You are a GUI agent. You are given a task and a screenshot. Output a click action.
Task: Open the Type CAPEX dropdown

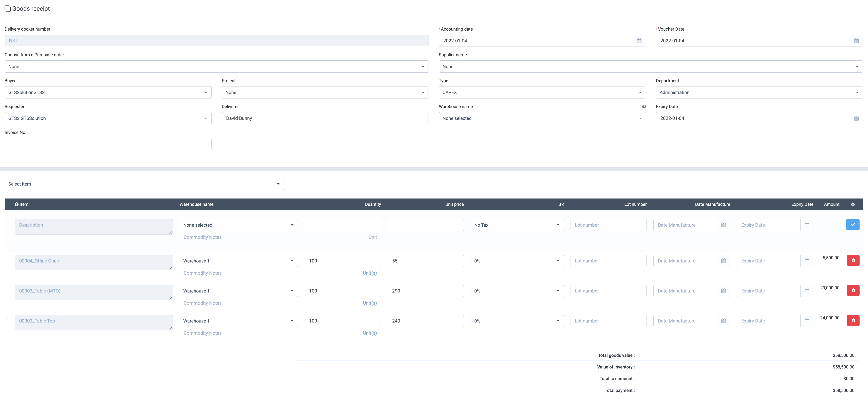pos(542,92)
